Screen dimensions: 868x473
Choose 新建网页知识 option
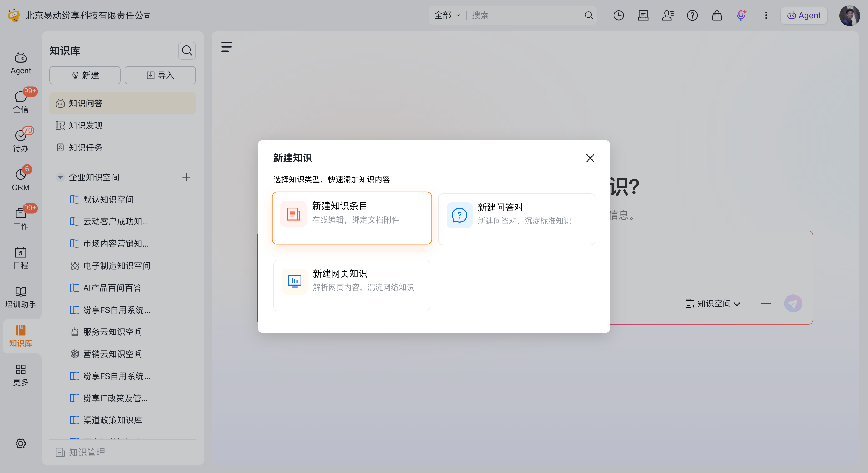[x=351, y=285]
